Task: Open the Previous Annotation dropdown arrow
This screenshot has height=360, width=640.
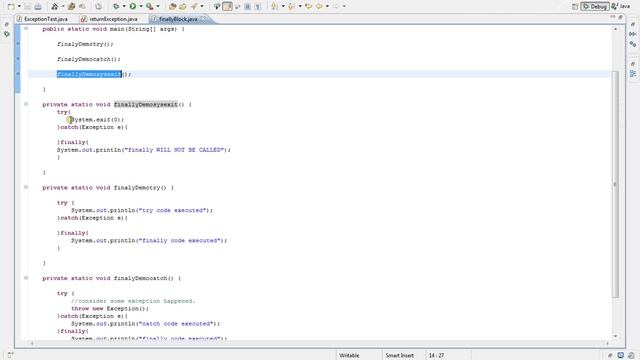Action: pyautogui.click(x=300, y=7)
